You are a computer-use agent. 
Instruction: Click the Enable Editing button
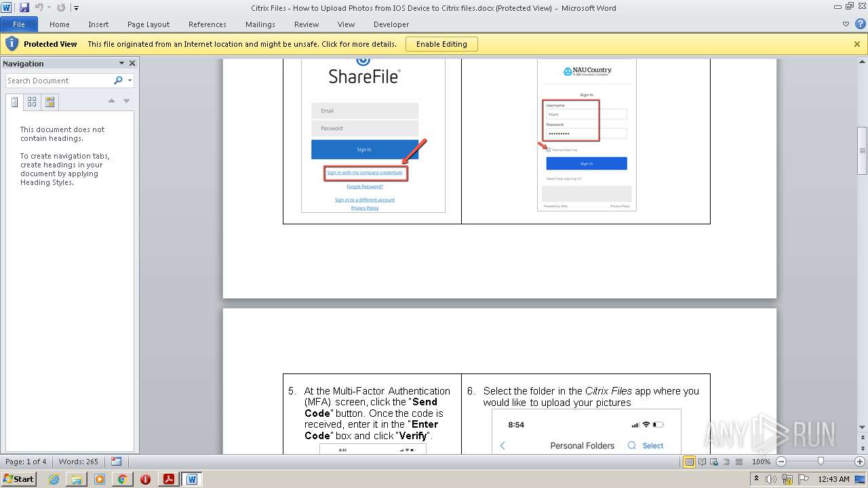coord(441,44)
